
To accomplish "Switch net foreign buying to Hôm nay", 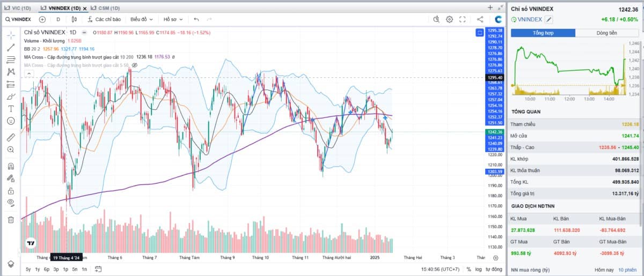I will click(604, 270).
